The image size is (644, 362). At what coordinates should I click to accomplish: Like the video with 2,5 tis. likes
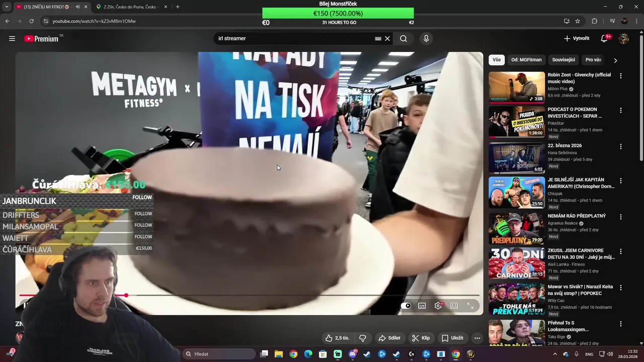click(337, 338)
